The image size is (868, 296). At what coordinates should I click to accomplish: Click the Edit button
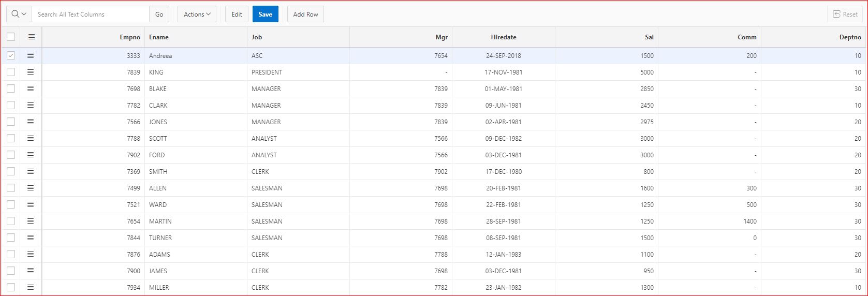[237, 14]
